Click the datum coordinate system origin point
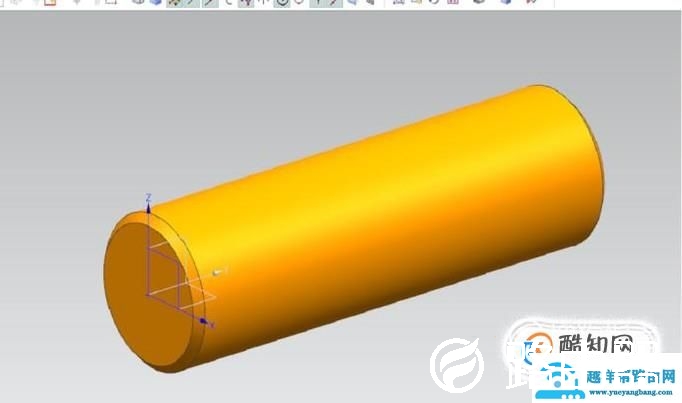This screenshot has height=403, width=682. [x=148, y=295]
